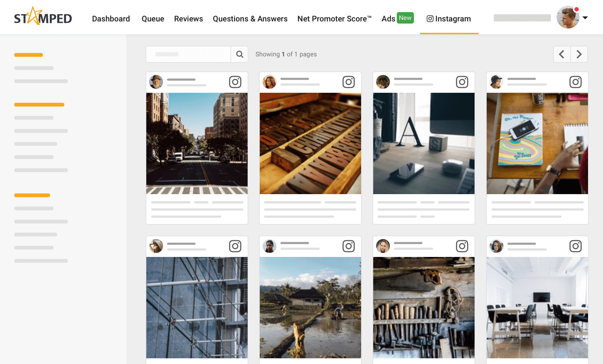Switch to the Reviews tab
This screenshot has width=603, height=364.
188,19
